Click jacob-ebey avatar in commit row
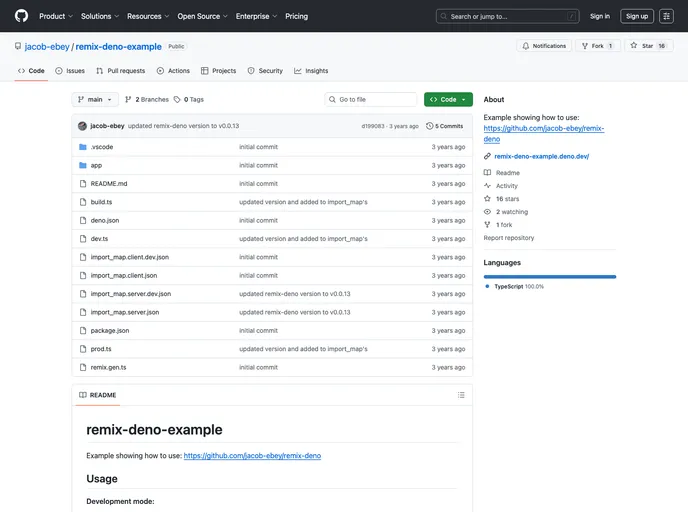The image size is (688, 512). (x=82, y=126)
